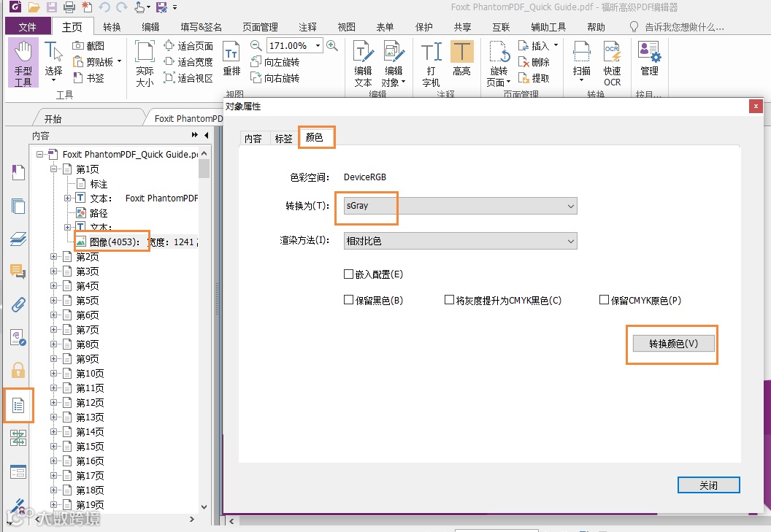Check Embed Profile (嵌入配置) checkbox

tap(348, 274)
